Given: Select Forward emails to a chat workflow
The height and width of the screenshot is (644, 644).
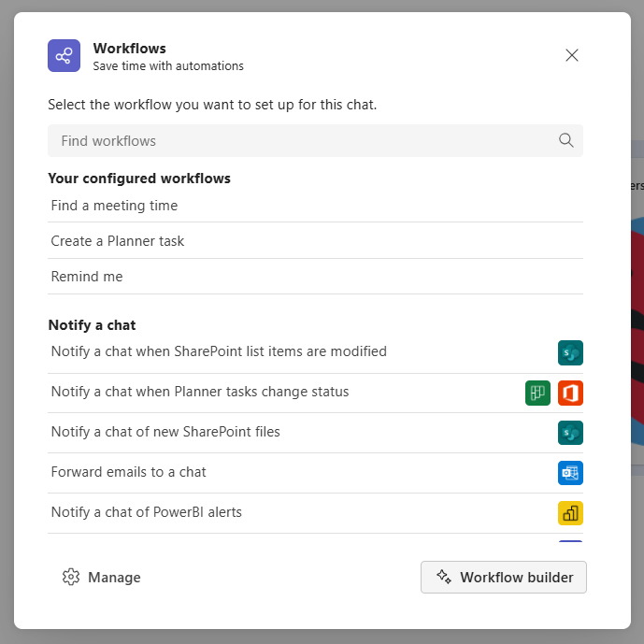Looking at the screenshot, I should click(315, 473).
